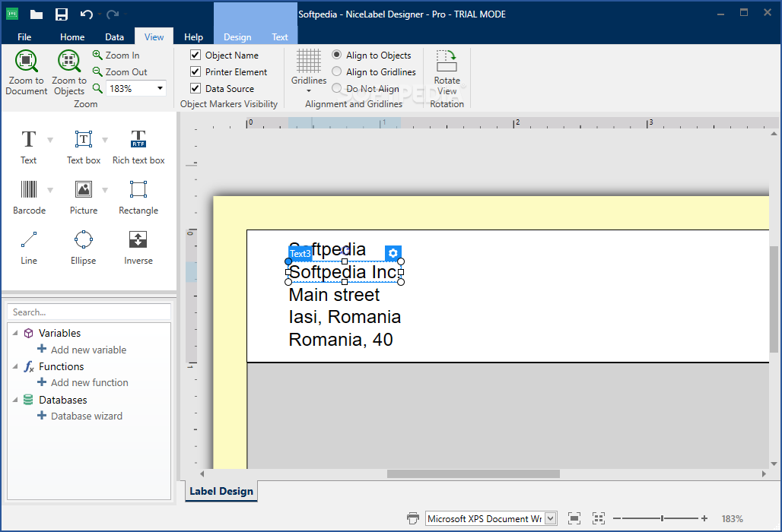This screenshot has height=532, width=782.
Task: Open the Barcode tool dropdown arrow
Action: 50,190
